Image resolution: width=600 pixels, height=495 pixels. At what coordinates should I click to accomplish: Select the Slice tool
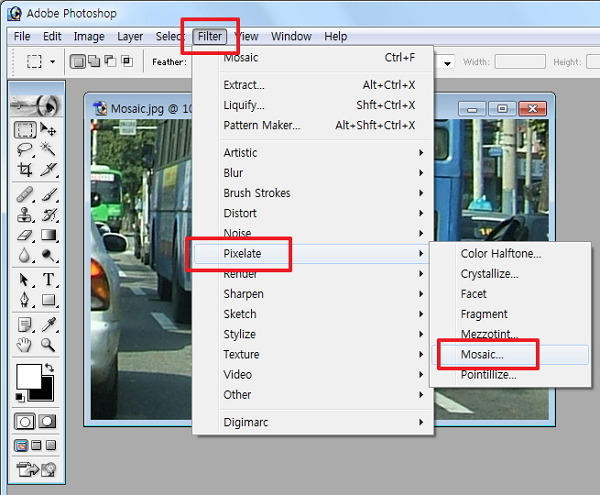point(48,169)
